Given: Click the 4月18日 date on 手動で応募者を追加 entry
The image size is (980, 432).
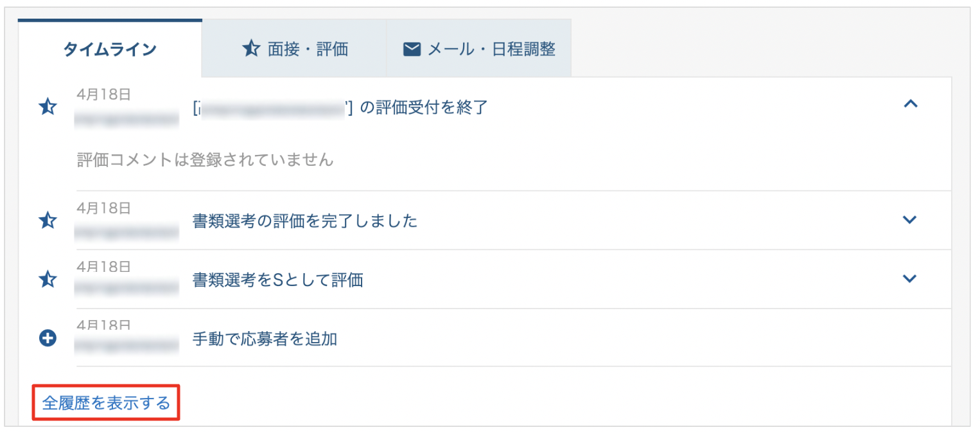Looking at the screenshot, I should coord(103,325).
